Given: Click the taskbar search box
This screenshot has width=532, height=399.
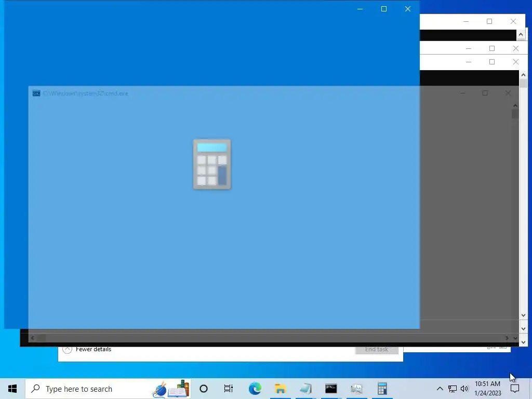Looking at the screenshot, I should 108,389.
